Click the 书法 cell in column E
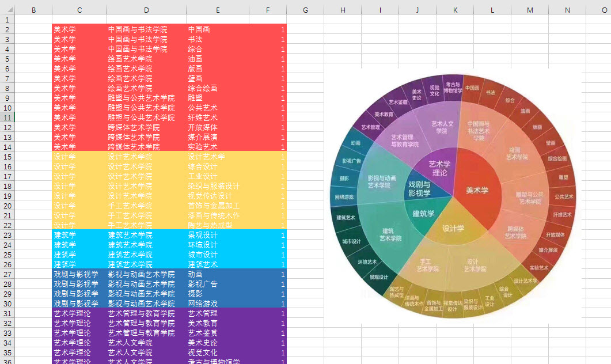 tap(218, 39)
